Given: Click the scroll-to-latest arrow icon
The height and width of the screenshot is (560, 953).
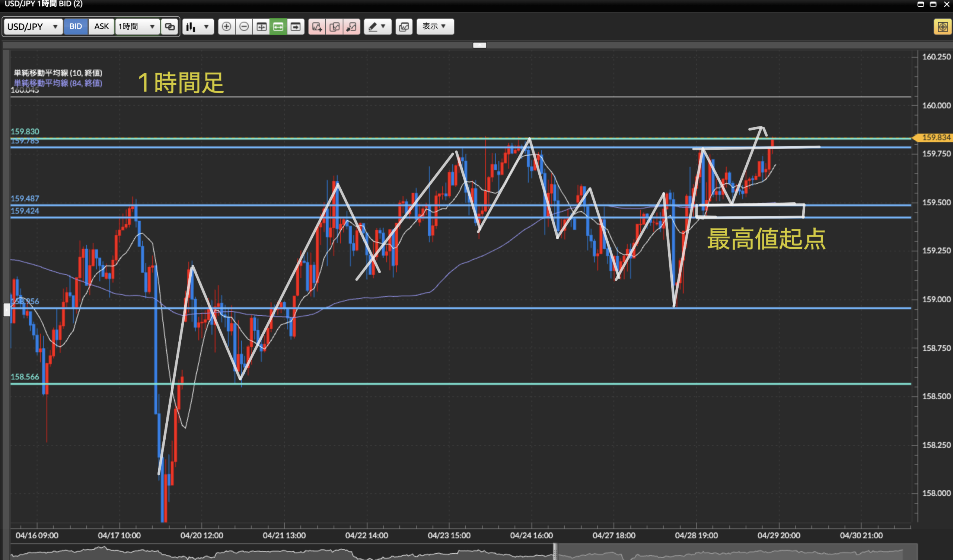Looking at the screenshot, I should point(295,26).
